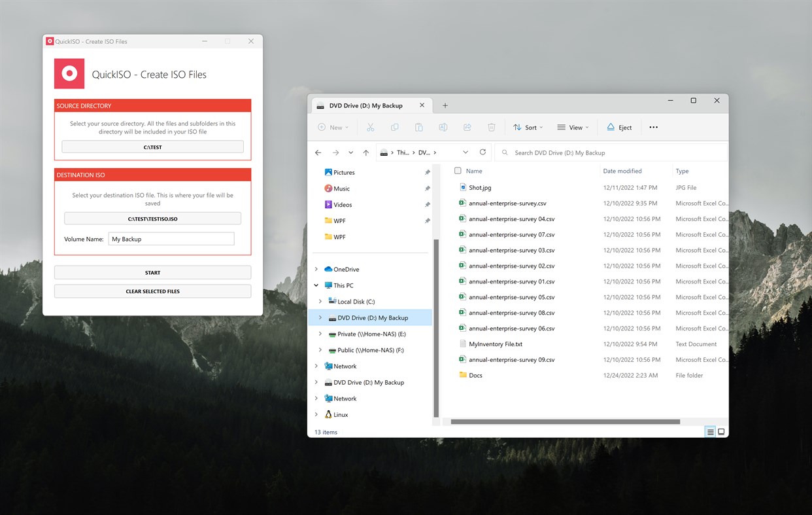Image resolution: width=812 pixels, height=515 pixels.
Task: Expand the Linux tree node
Action: coord(316,415)
